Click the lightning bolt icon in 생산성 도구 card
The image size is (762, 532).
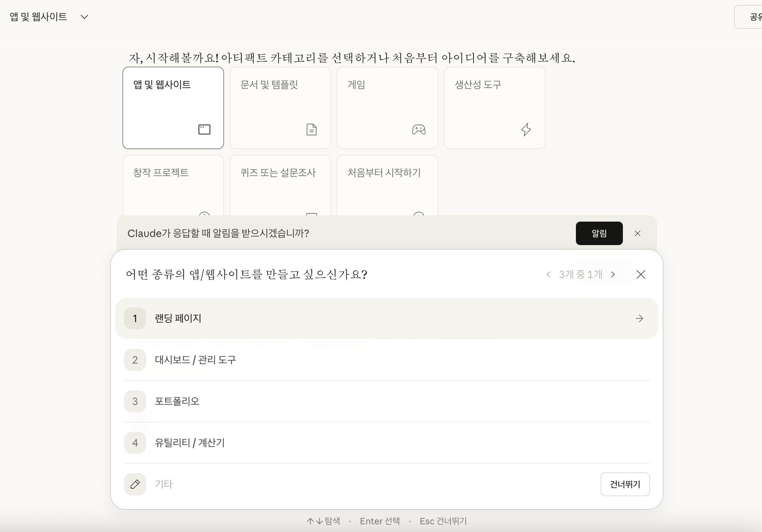click(526, 130)
